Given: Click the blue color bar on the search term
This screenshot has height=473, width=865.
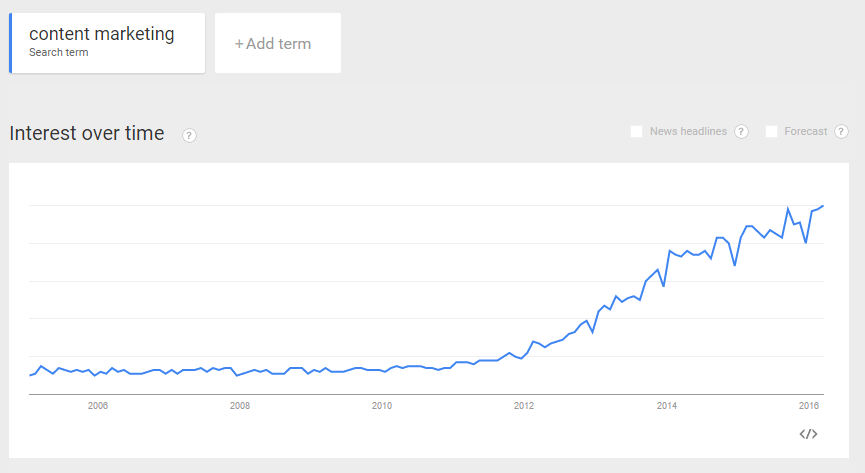Looking at the screenshot, I should 10,43.
